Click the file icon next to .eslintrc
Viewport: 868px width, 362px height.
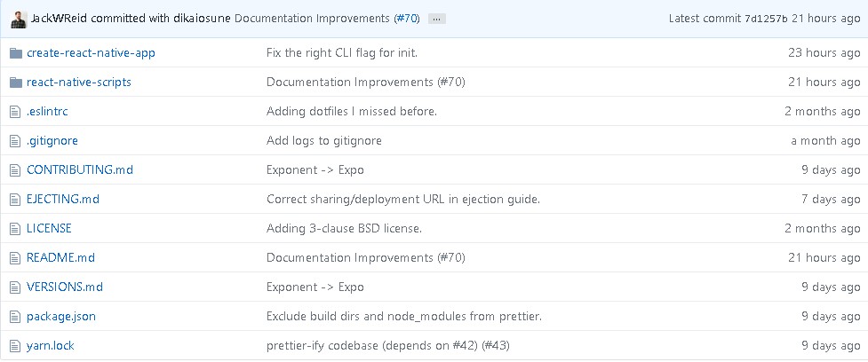(x=14, y=112)
